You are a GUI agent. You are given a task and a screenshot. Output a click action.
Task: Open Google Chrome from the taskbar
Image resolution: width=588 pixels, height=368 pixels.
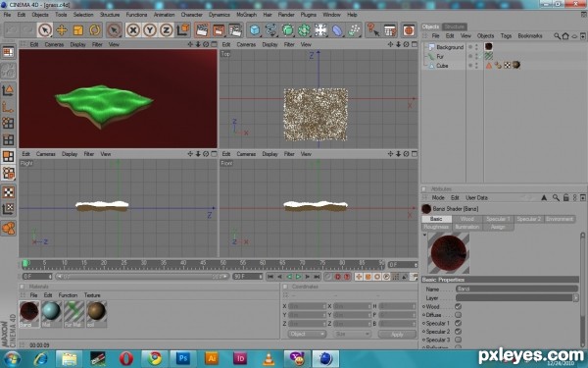click(x=155, y=358)
